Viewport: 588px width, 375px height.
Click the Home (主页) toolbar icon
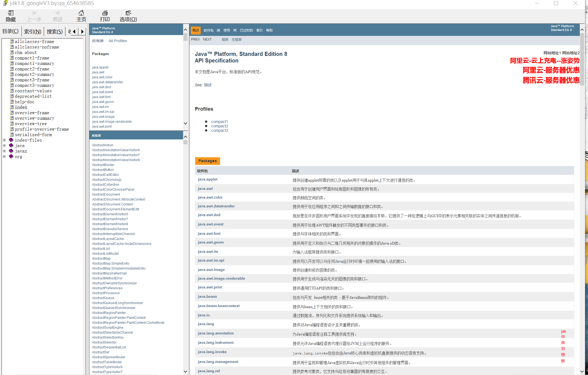81,13
